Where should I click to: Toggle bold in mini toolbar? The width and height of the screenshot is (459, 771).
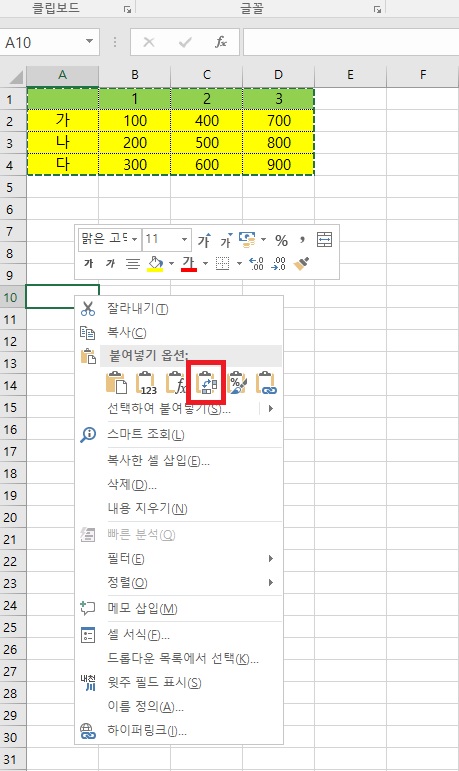(89, 264)
